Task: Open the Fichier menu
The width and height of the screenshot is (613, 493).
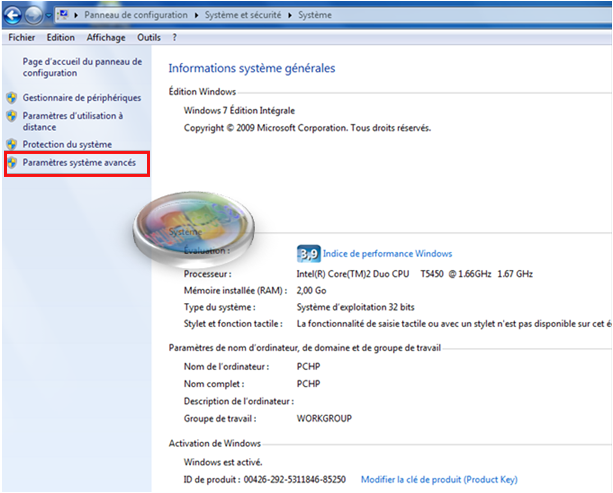Action: [22, 38]
